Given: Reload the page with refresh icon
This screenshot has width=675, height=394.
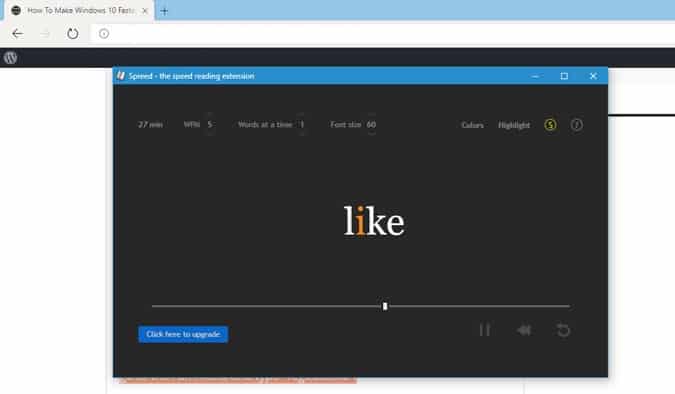Looking at the screenshot, I should pyautogui.click(x=73, y=34).
